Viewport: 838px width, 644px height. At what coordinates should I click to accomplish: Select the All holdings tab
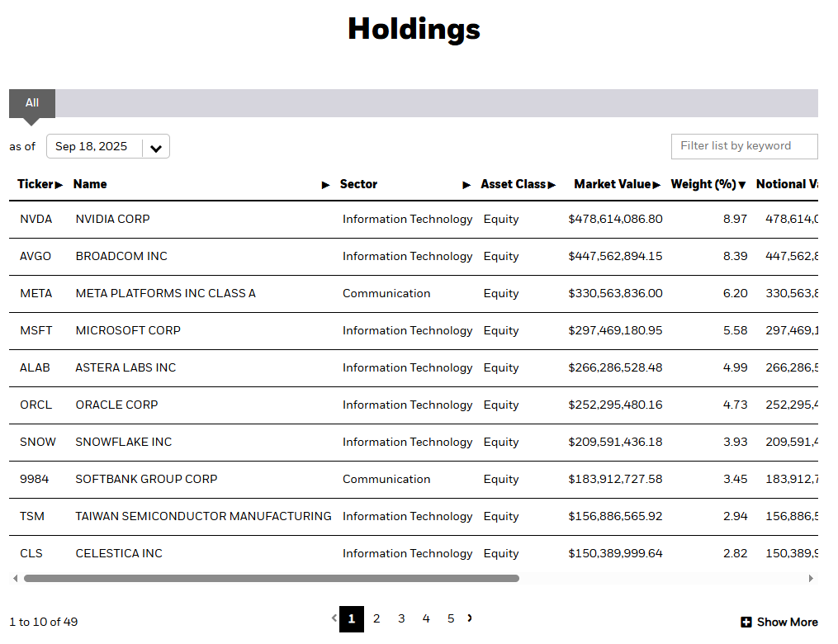coord(32,102)
